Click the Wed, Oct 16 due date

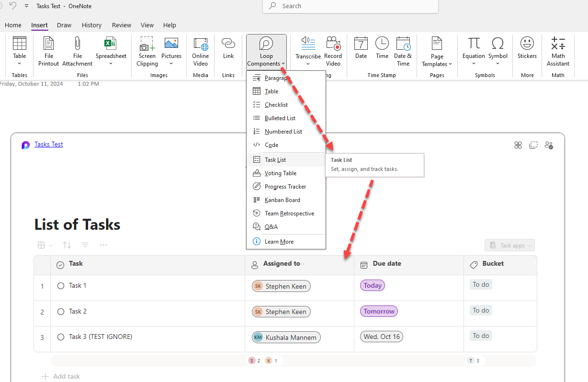pos(381,337)
